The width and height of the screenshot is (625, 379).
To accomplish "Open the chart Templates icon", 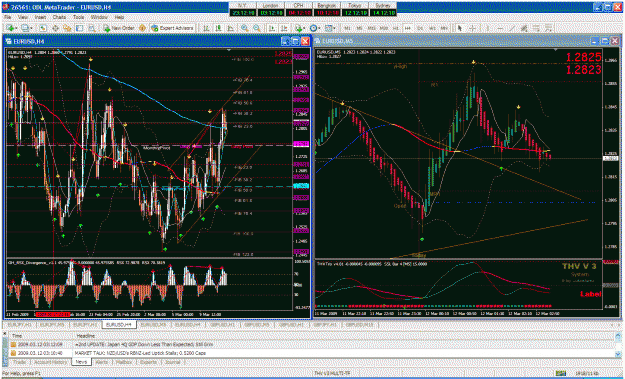I will coord(328,28).
